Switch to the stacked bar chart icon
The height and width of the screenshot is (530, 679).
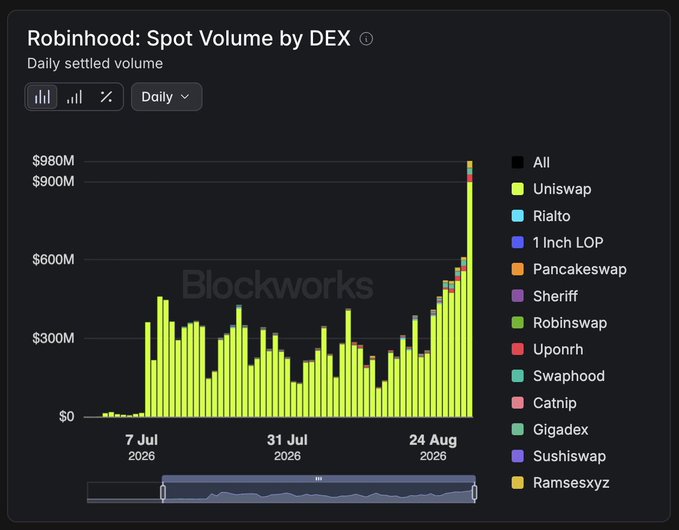tap(74, 97)
